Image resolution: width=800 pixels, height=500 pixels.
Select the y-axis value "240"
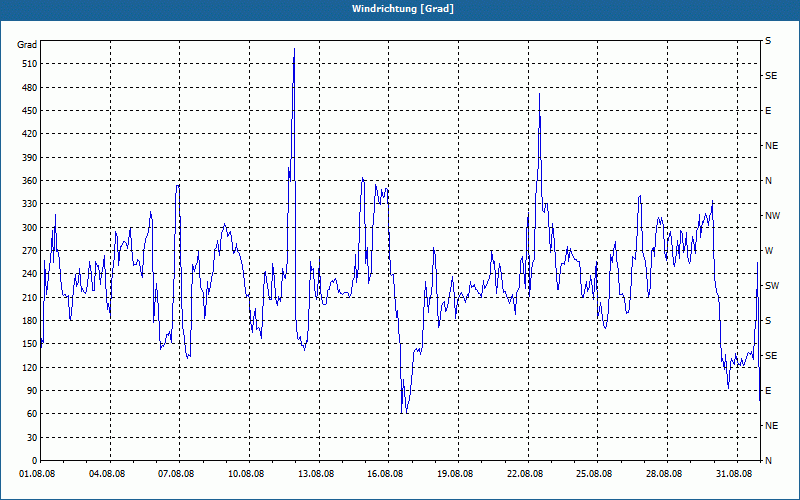click(x=30, y=274)
